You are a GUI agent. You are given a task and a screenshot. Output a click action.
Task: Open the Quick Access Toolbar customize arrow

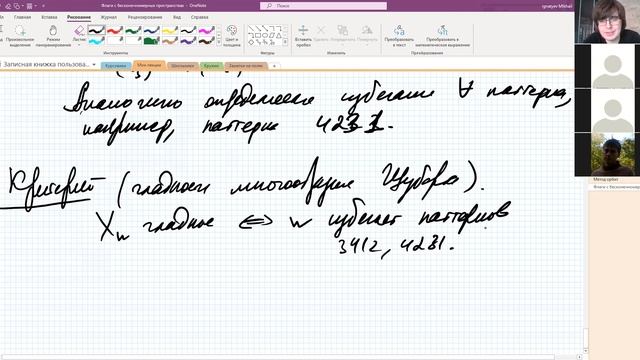pos(43,6)
